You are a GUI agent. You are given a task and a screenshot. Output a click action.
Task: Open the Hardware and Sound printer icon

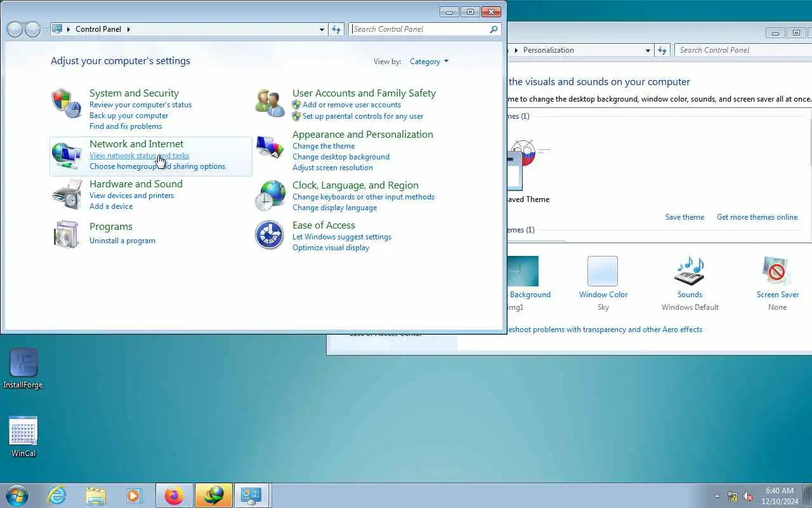pos(67,194)
